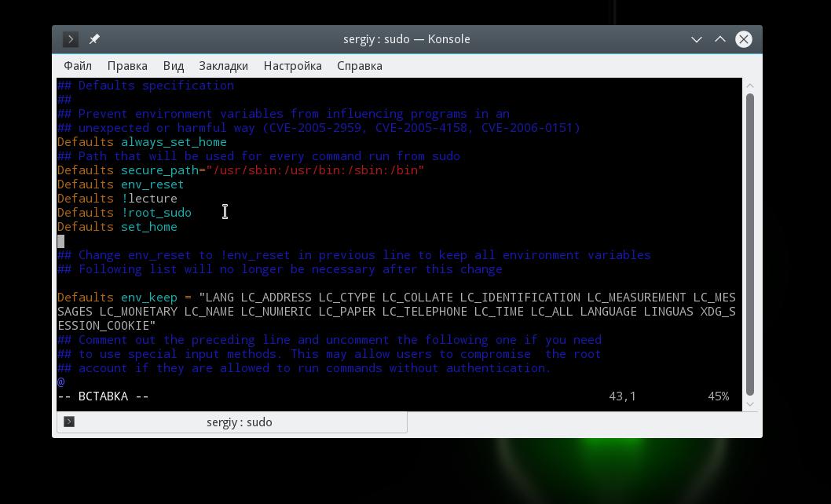Toggle the pin on all desktops icon
This screenshot has height=504, width=831.
pyautogui.click(x=94, y=39)
